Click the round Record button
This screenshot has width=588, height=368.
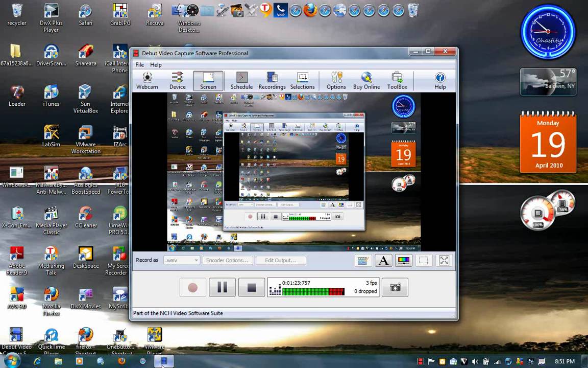tap(193, 288)
